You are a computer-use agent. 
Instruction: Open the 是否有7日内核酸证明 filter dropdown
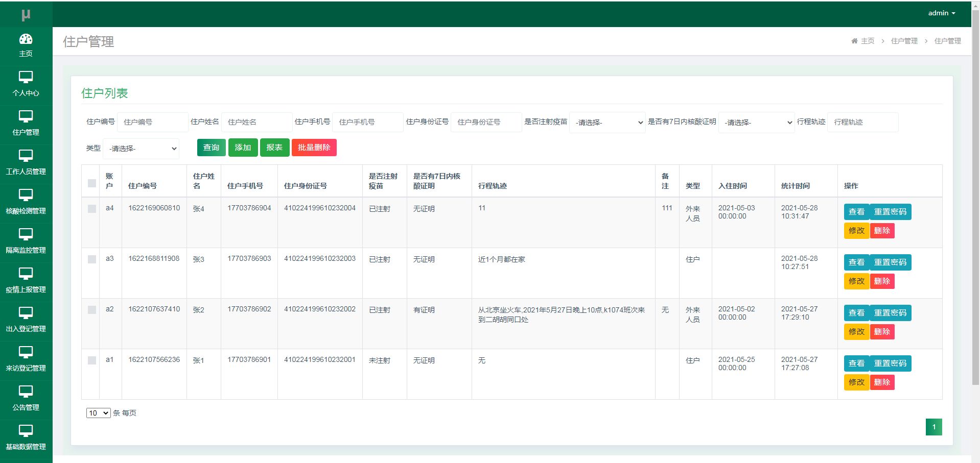point(757,123)
